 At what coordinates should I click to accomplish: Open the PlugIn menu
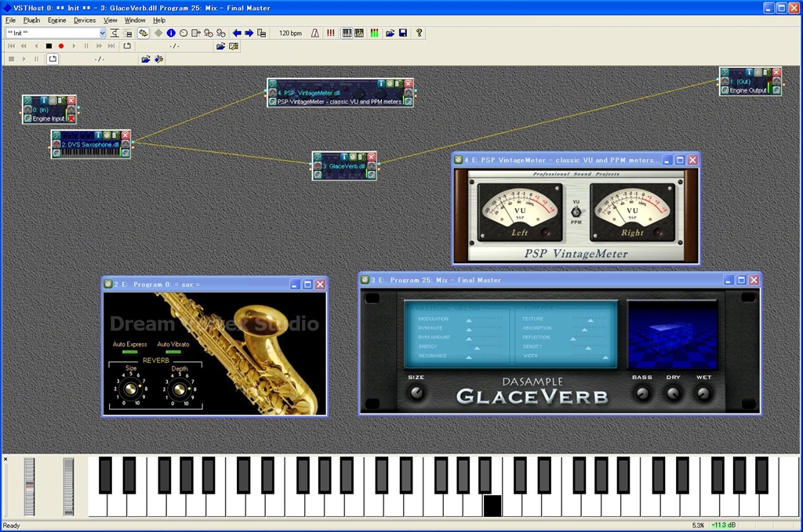tap(31, 20)
